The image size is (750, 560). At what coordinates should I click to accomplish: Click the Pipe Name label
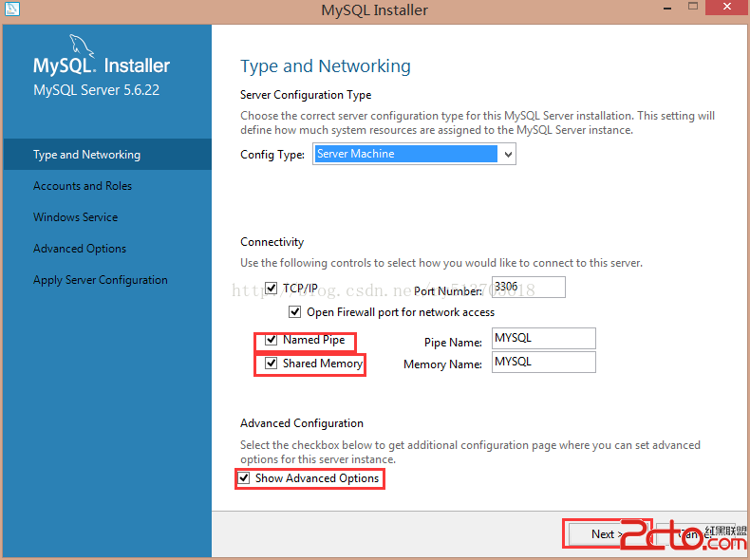pos(453,343)
